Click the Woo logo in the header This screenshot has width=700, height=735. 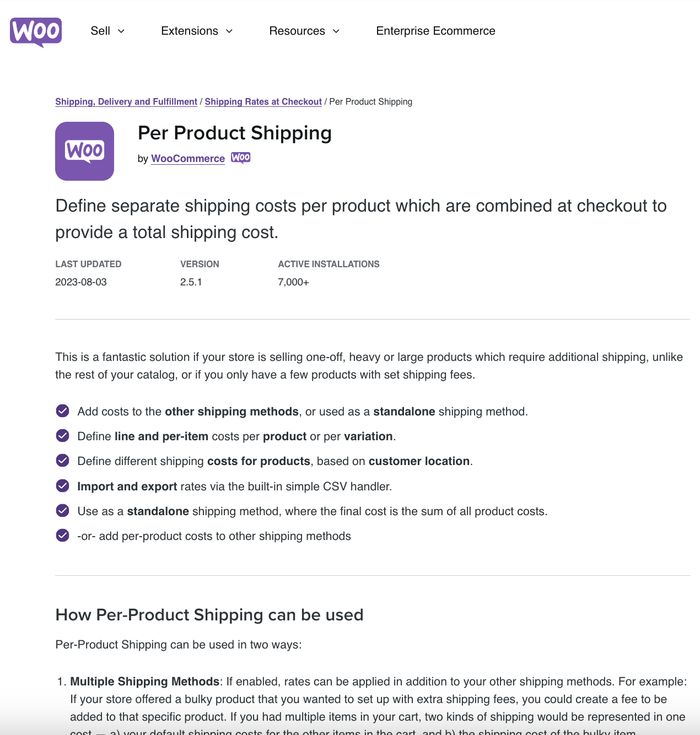pyautogui.click(x=35, y=31)
